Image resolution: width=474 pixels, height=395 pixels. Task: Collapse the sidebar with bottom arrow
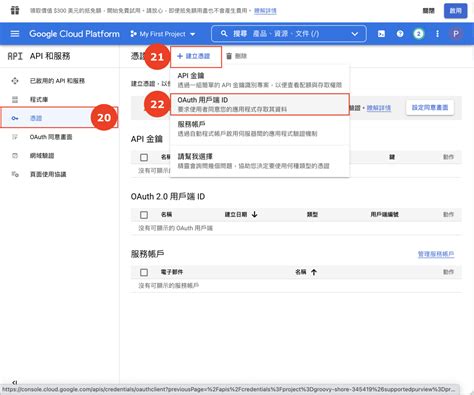coord(15,383)
